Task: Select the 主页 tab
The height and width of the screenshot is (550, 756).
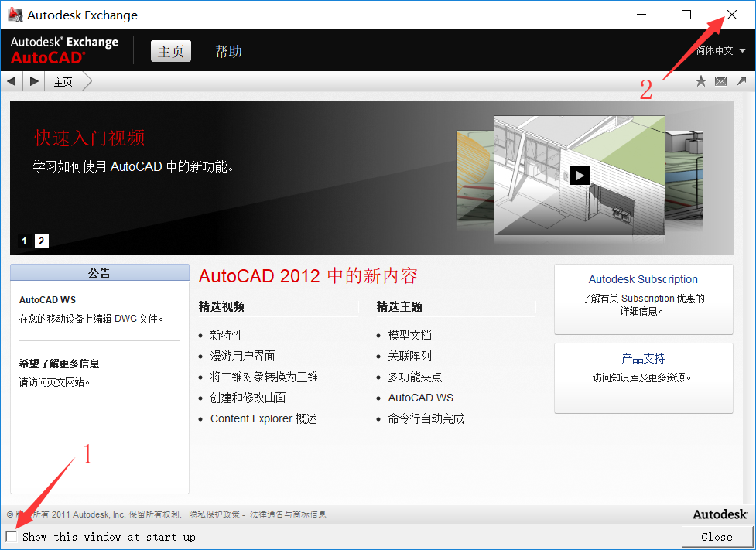Action: click(171, 52)
